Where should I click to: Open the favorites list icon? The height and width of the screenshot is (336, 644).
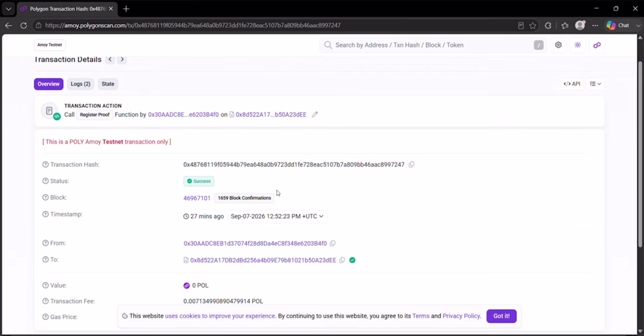click(565, 26)
